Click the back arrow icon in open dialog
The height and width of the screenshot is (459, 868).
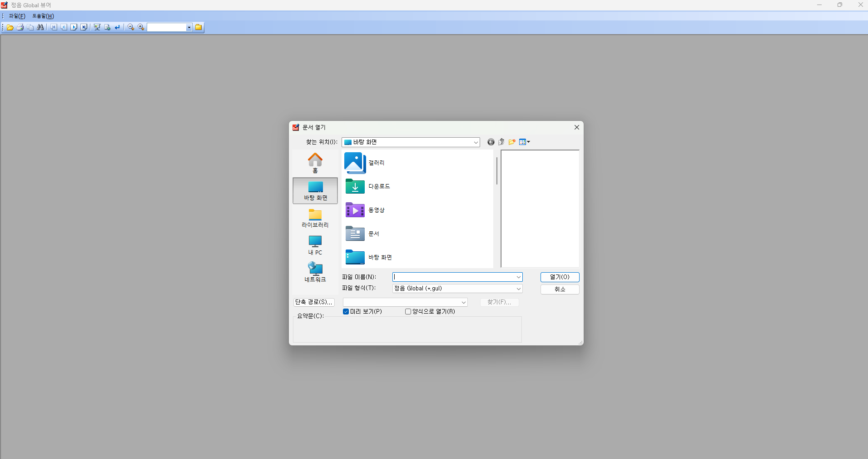491,142
